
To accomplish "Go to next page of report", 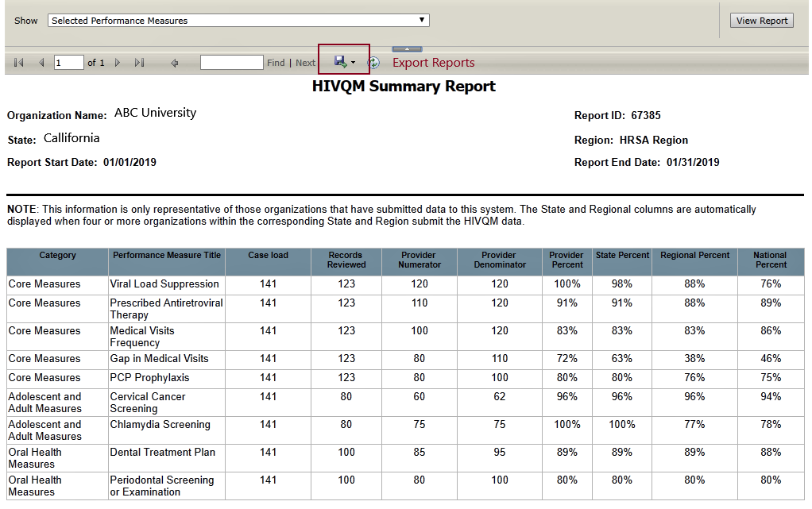I will pyautogui.click(x=118, y=63).
